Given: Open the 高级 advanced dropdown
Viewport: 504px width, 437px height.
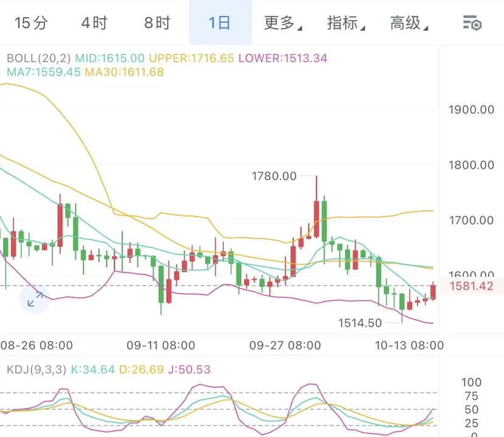Looking at the screenshot, I should coord(409,23).
